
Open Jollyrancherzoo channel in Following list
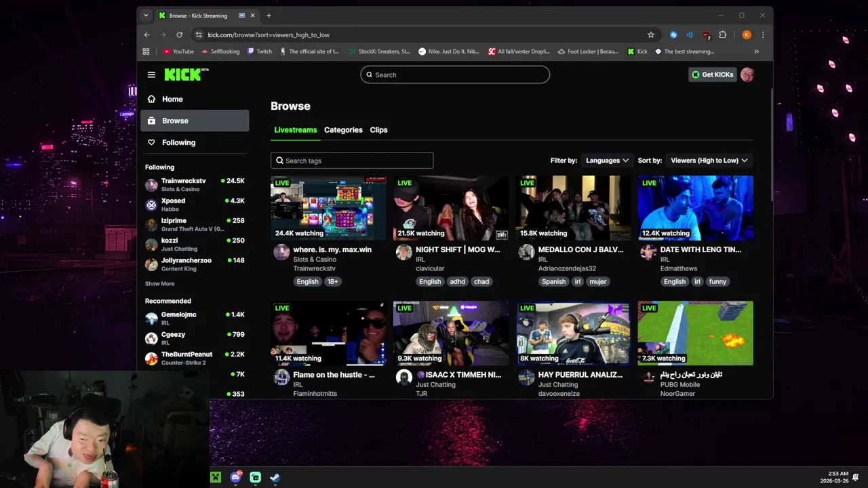195,264
